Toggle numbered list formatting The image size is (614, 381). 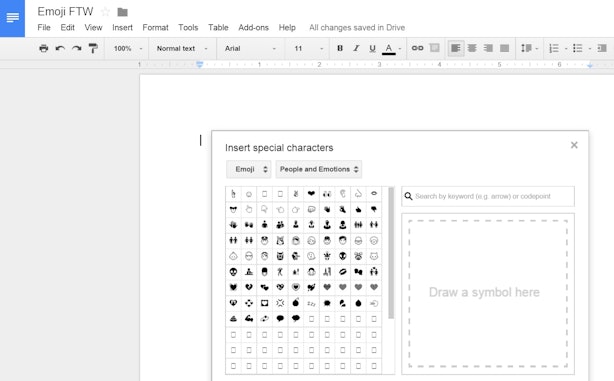click(554, 48)
